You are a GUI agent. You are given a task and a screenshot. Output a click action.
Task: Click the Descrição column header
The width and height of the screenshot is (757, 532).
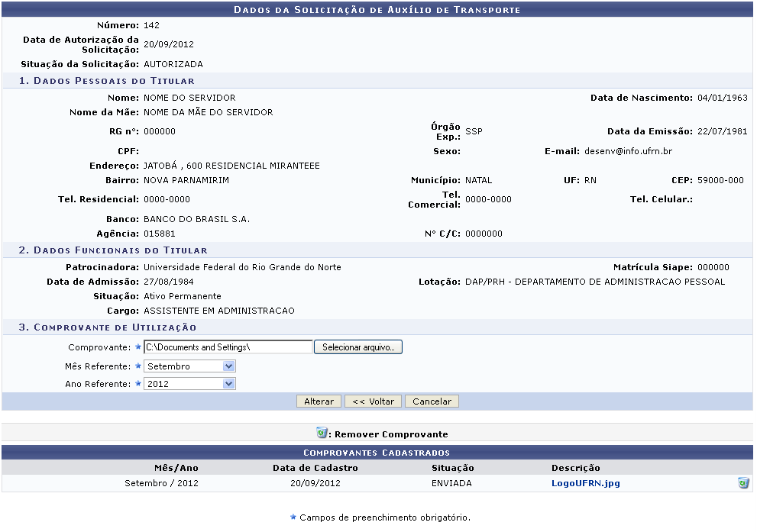tap(575, 468)
